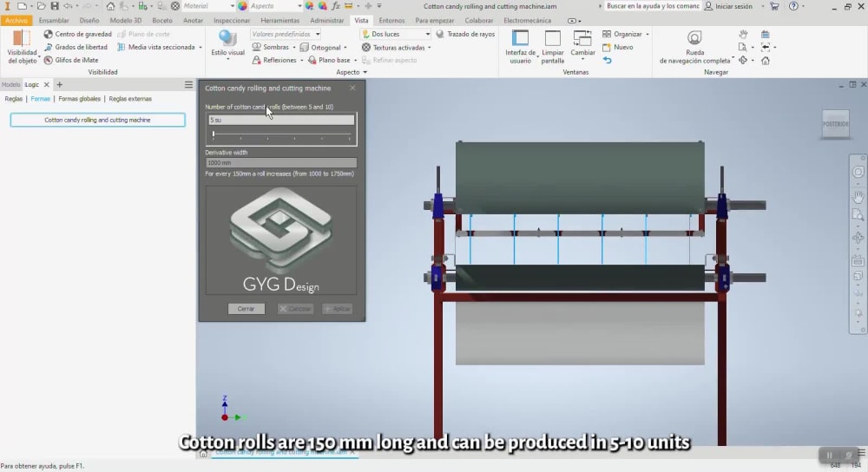Click the navigation wheel icon in viewport bar

[858, 172]
